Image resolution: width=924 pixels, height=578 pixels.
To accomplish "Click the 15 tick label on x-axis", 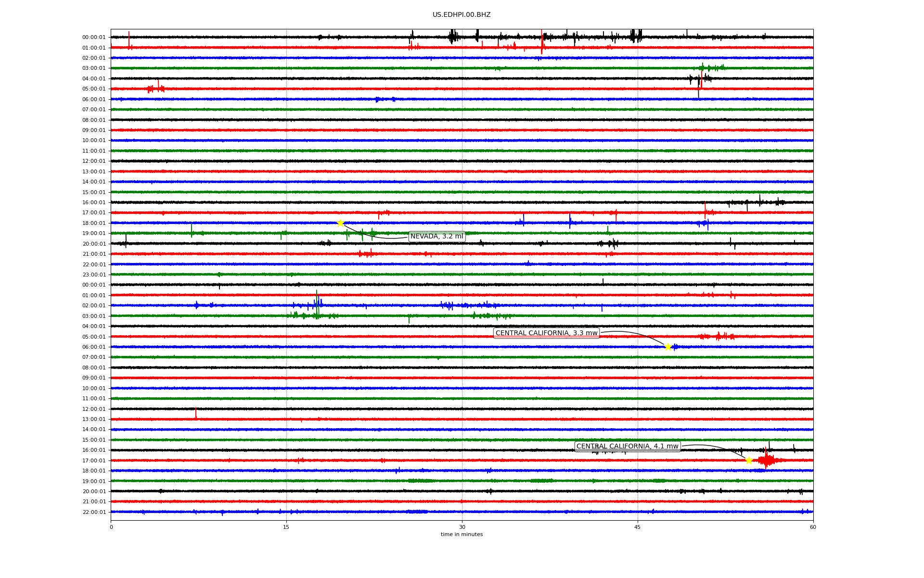I will pyautogui.click(x=286, y=527).
